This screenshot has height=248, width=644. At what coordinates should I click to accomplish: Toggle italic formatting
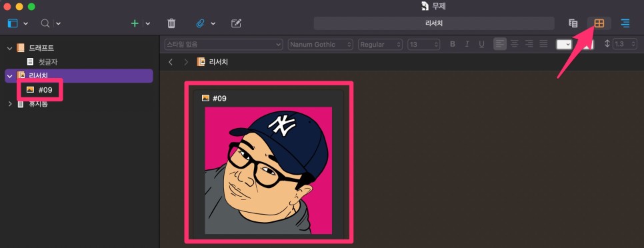click(x=467, y=44)
